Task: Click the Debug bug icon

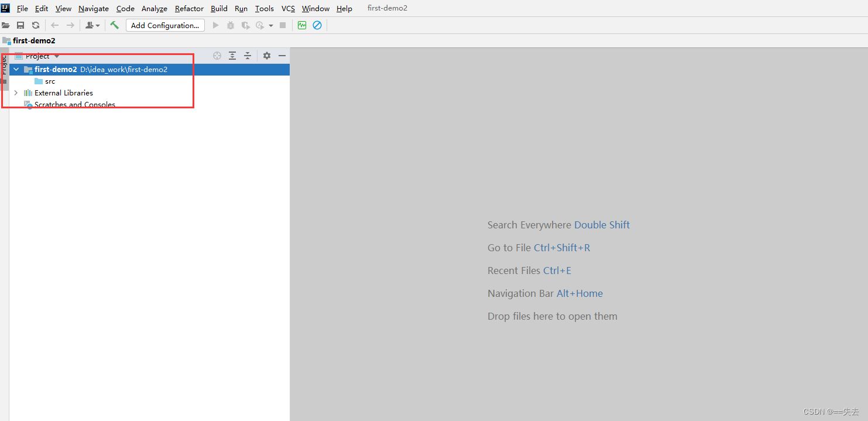Action: (231, 25)
